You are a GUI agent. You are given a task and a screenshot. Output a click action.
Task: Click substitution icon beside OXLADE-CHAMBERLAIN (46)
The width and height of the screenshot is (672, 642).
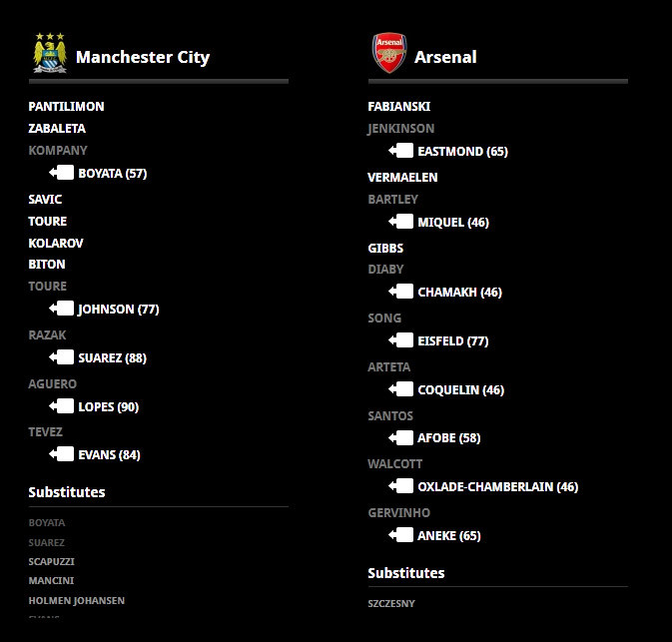tap(401, 486)
